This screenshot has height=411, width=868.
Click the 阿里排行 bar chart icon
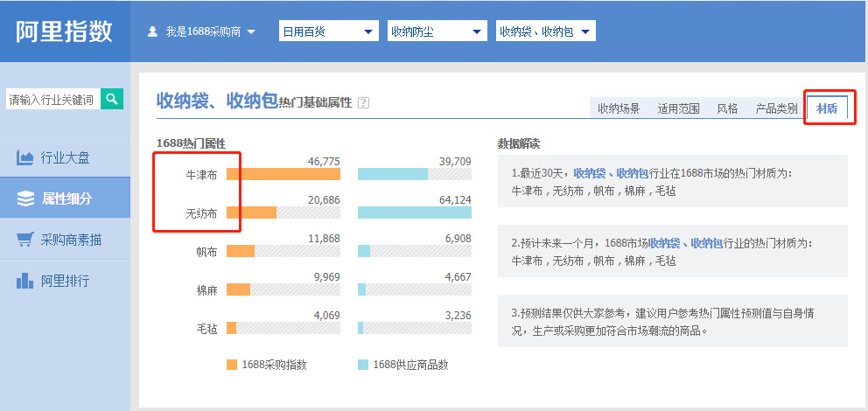tap(24, 281)
